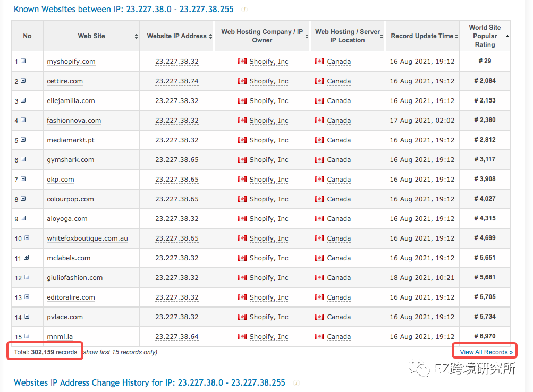Click Canada flag icon in cettire.com owner cell
Screen dimensions: 533x392
pyautogui.click(x=242, y=81)
